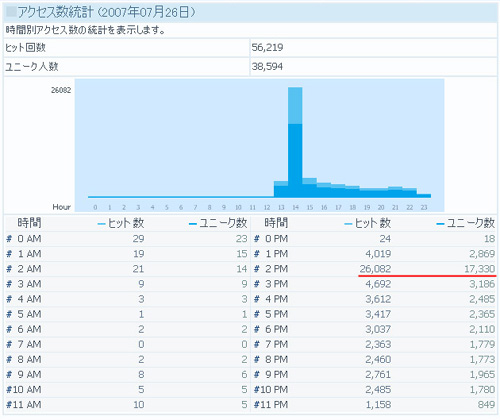500x420 pixels.
Task: Click the # icon beside 0 AM
Action: [9, 239]
